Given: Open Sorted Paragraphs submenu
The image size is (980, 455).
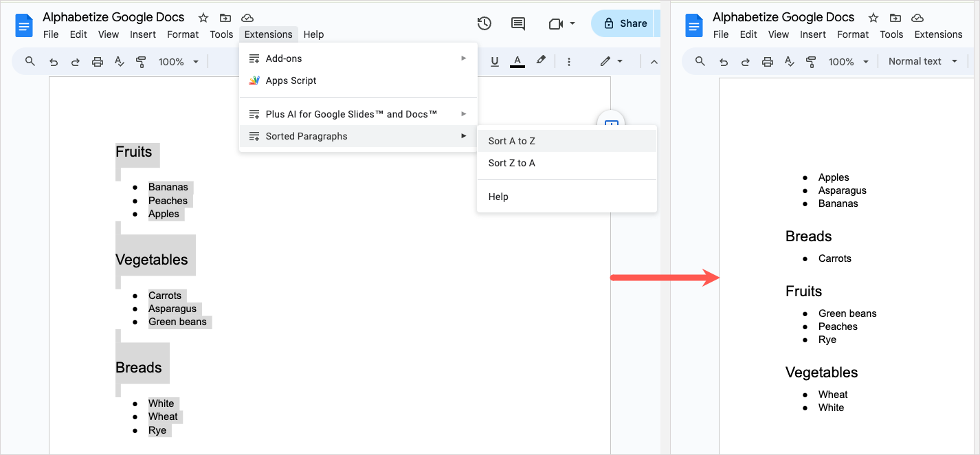Looking at the screenshot, I should tap(358, 136).
